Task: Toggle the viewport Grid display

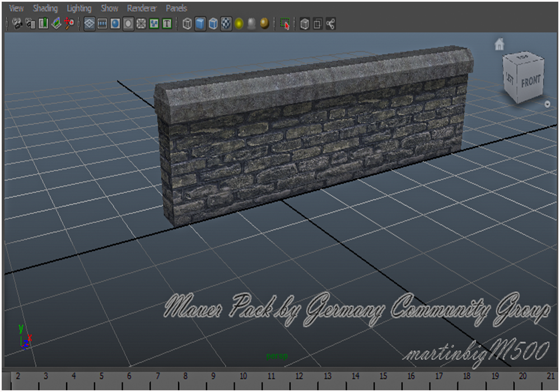Action: point(89,24)
